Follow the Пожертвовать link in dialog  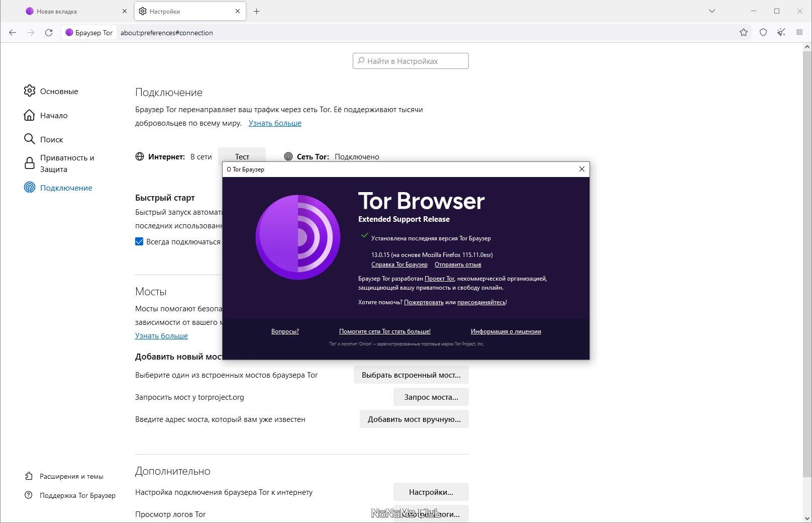[424, 302]
